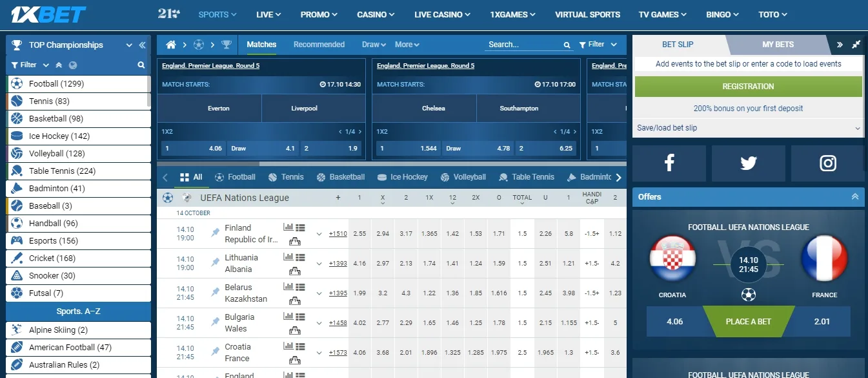Image resolution: width=868 pixels, height=378 pixels.
Task: Open statistics chart for Finland match
Action: [288, 227]
